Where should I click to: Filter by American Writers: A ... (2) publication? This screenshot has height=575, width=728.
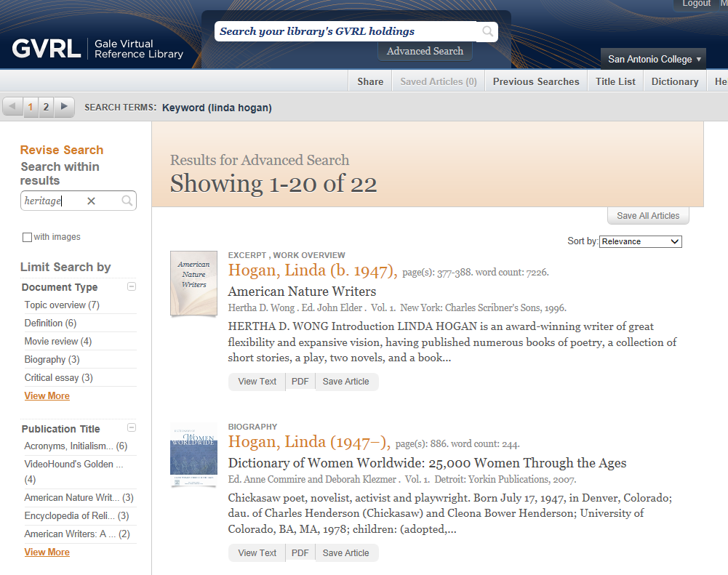tap(77, 534)
